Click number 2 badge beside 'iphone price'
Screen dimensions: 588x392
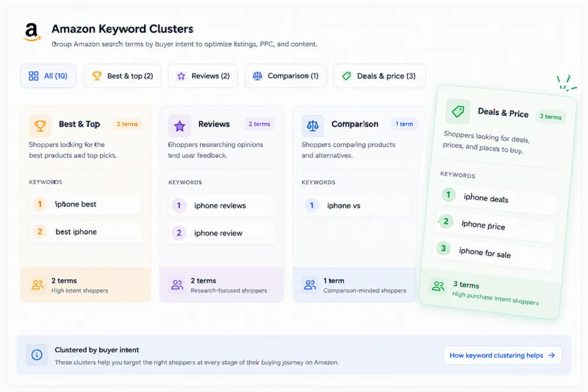point(446,221)
